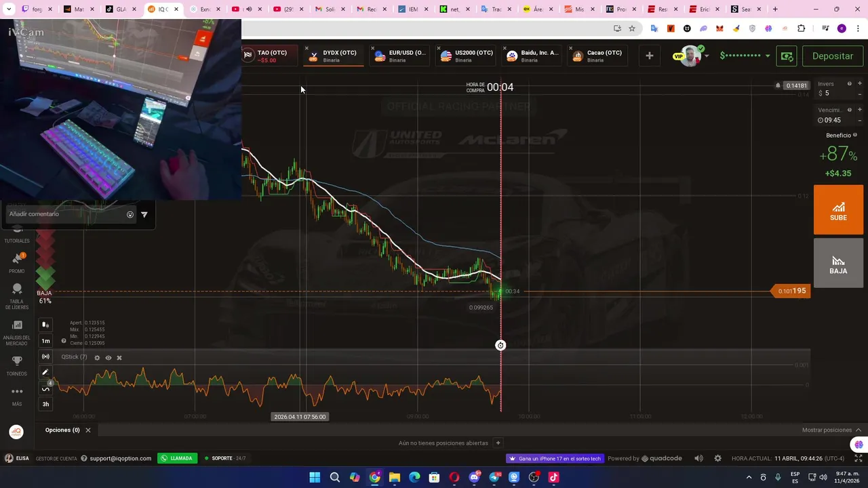The height and width of the screenshot is (488, 868).
Task: Remove the QStick indicator
Action: coord(119,357)
